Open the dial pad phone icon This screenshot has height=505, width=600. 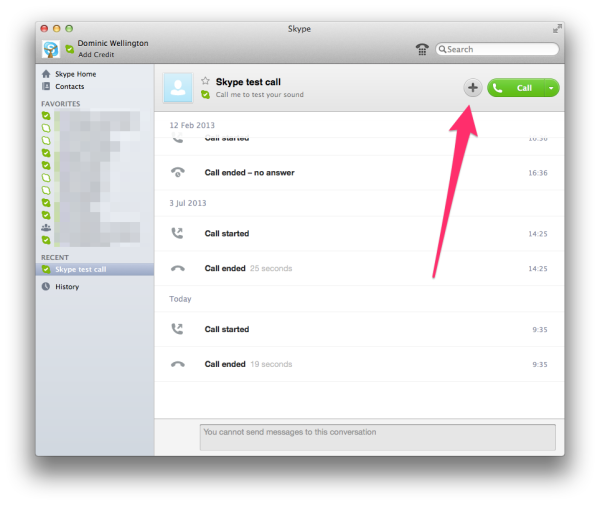click(422, 49)
